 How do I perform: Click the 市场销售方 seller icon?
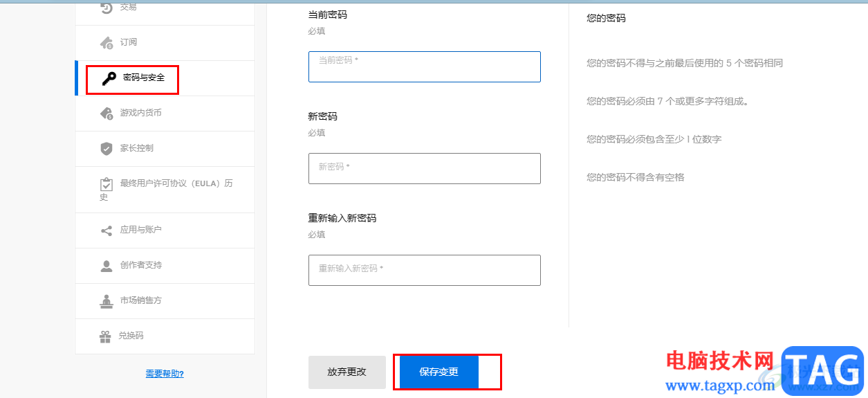click(x=107, y=301)
